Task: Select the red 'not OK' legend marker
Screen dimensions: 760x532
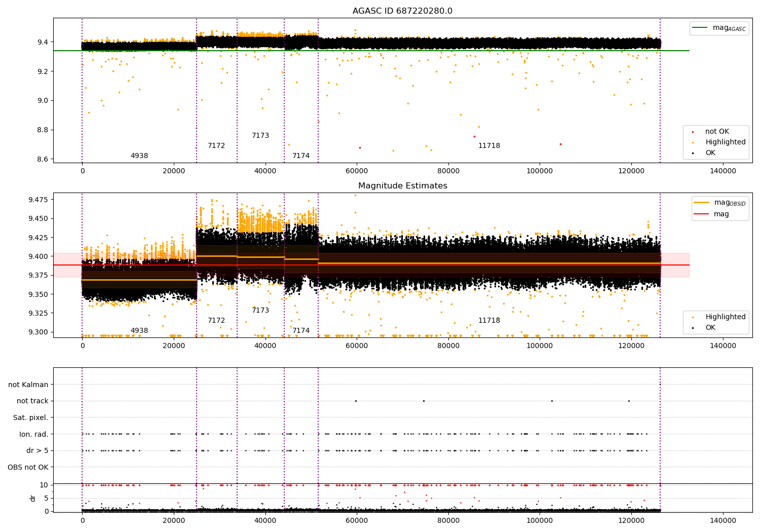Action: (694, 132)
